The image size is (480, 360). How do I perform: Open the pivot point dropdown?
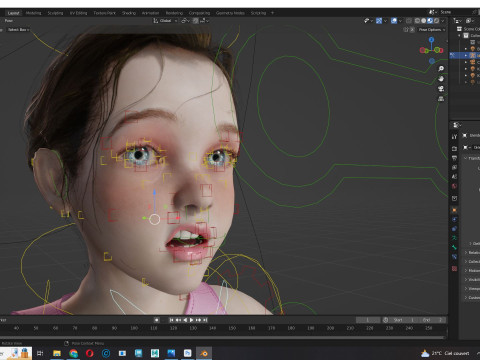point(185,21)
